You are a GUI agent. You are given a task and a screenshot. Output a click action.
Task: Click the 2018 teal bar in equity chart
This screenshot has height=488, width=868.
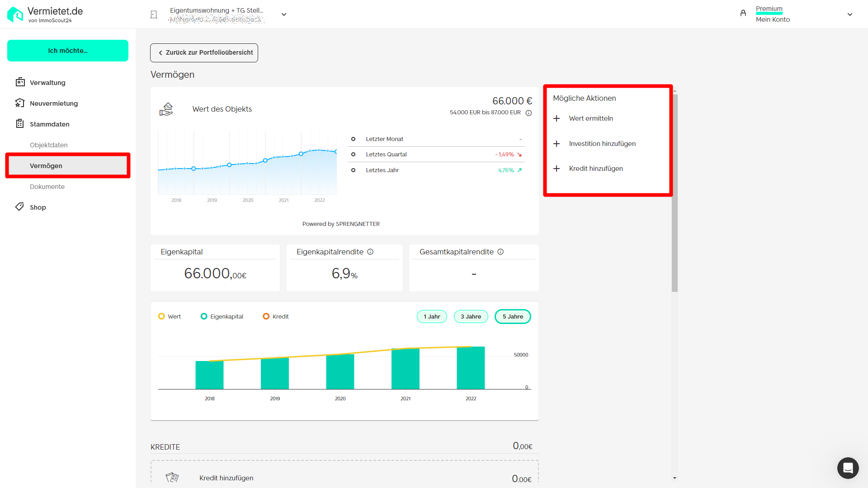click(x=209, y=375)
